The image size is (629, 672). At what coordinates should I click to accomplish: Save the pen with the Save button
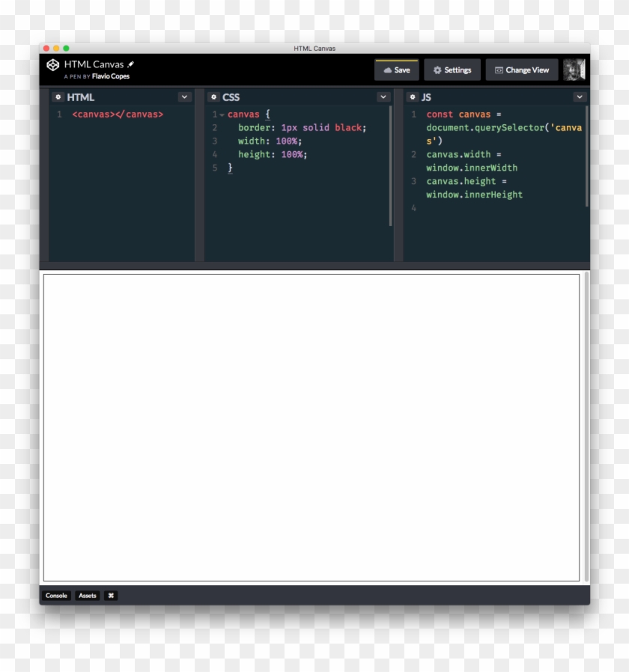tap(396, 70)
